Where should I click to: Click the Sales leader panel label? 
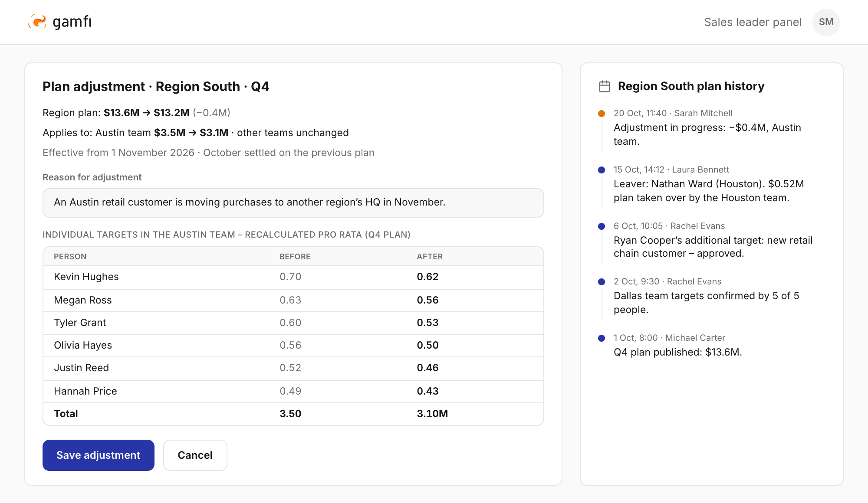click(x=753, y=22)
